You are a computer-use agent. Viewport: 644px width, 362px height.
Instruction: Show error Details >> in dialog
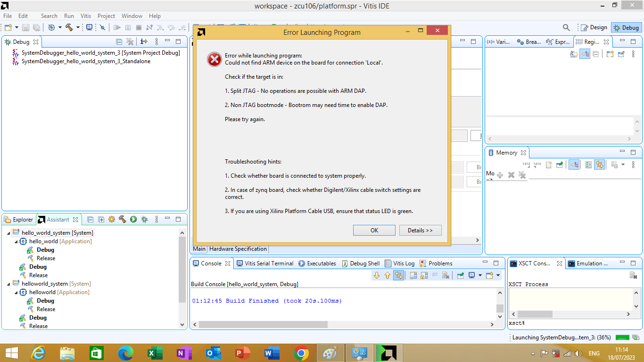(420, 230)
